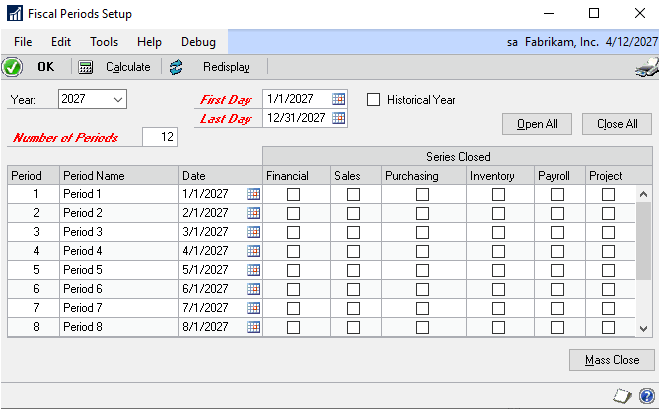
Task: Open calendar icon for Period 1 date
Action: (x=253, y=194)
